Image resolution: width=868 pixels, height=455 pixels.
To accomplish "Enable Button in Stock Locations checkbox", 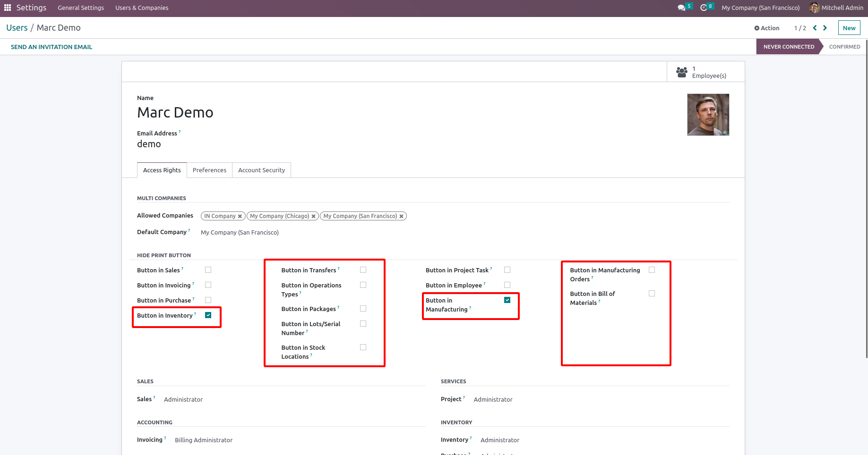I will (363, 347).
